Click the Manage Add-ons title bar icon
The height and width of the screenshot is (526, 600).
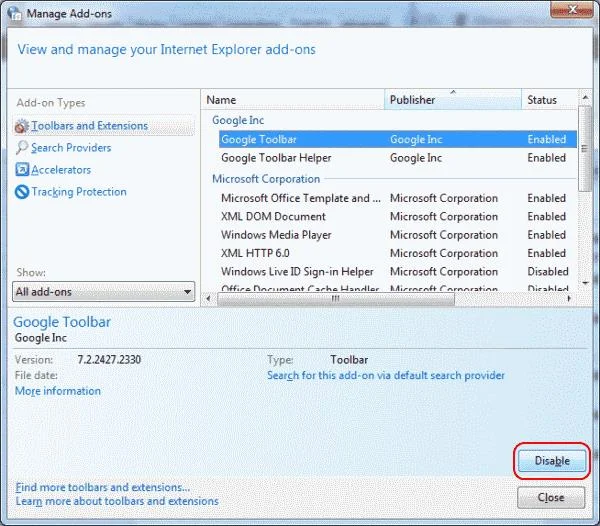[15, 13]
